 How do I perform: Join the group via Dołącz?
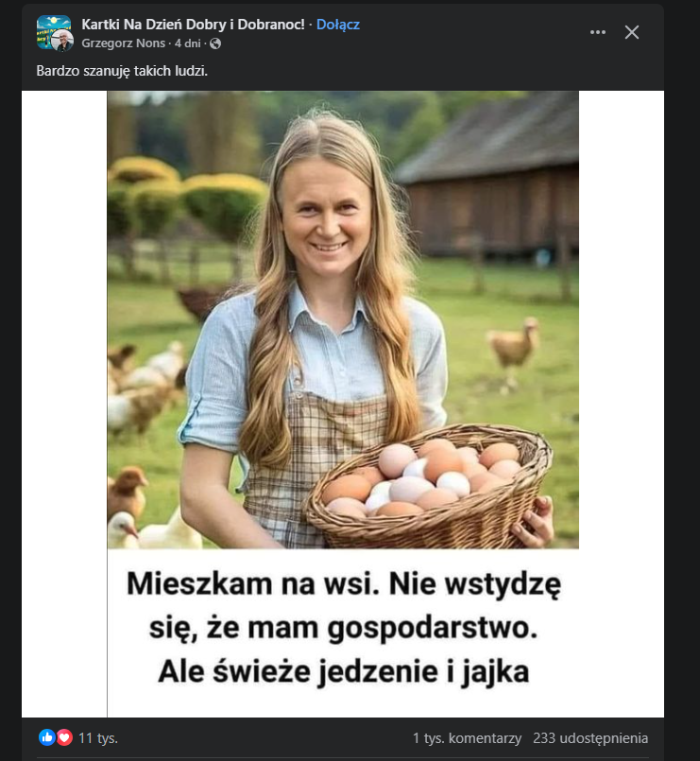tap(337, 25)
